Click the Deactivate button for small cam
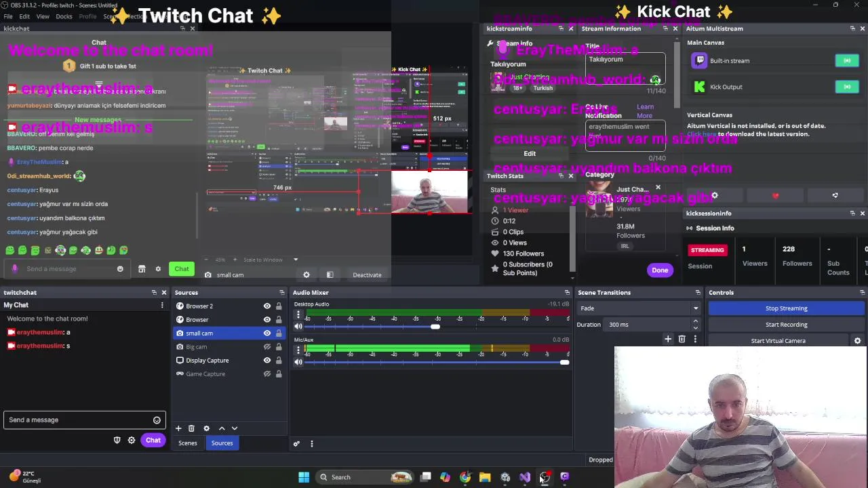The image size is (868, 488). (x=367, y=275)
